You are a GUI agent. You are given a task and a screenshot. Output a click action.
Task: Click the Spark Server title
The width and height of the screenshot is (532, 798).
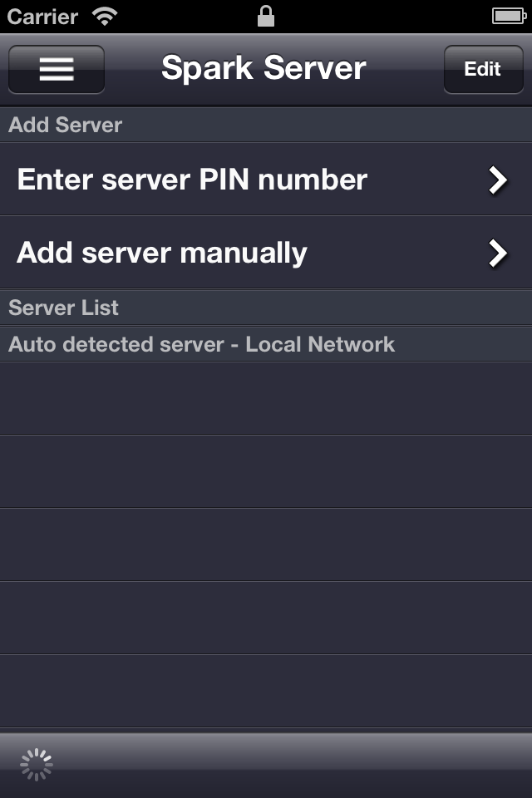pyautogui.click(x=264, y=67)
